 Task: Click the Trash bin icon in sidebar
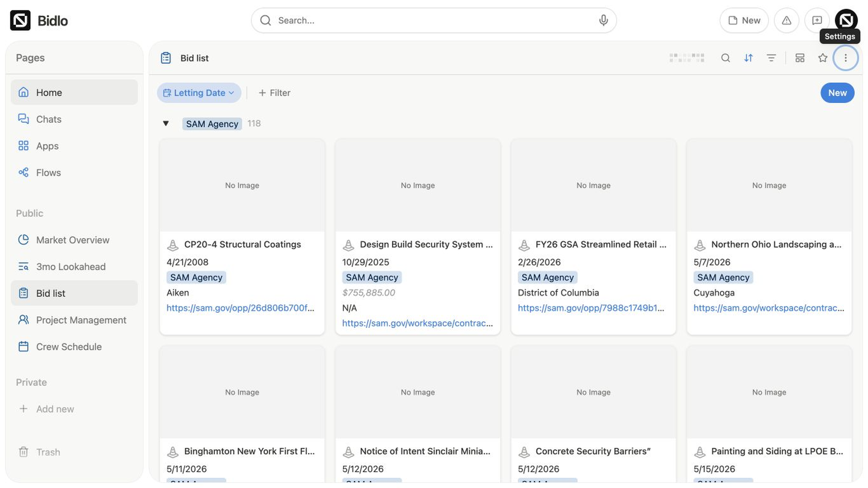click(24, 452)
